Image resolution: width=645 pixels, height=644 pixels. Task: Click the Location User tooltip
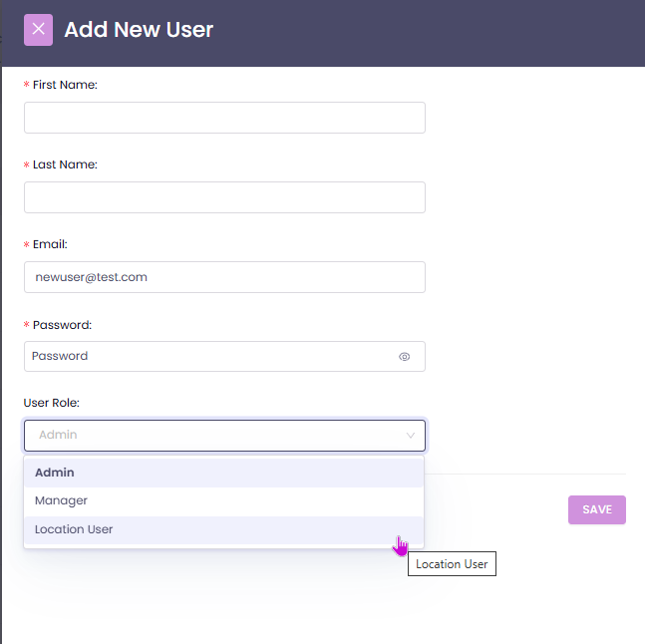pos(452,564)
